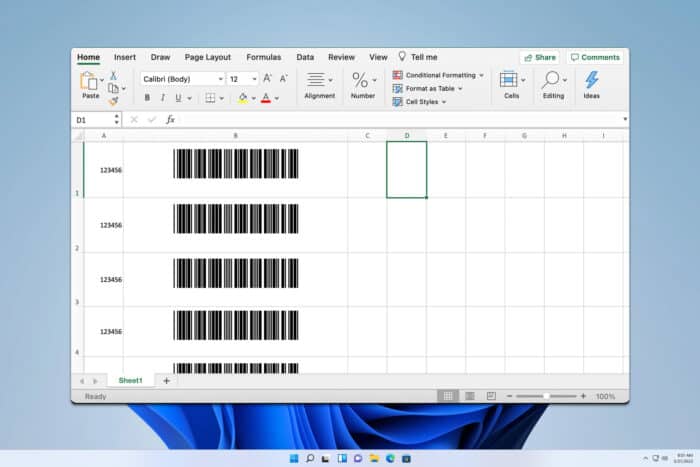Open the Comments button

tap(595, 57)
